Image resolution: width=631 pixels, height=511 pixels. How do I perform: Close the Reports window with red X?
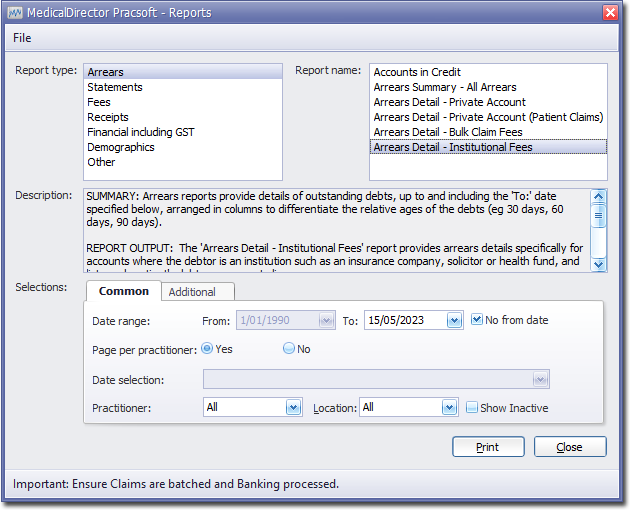click(x=610, y=12)
